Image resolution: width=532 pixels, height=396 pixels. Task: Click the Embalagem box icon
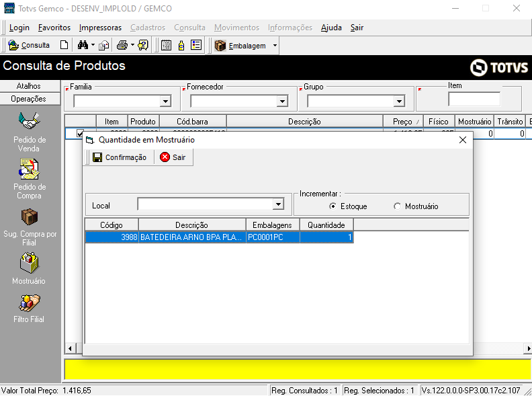220,46
